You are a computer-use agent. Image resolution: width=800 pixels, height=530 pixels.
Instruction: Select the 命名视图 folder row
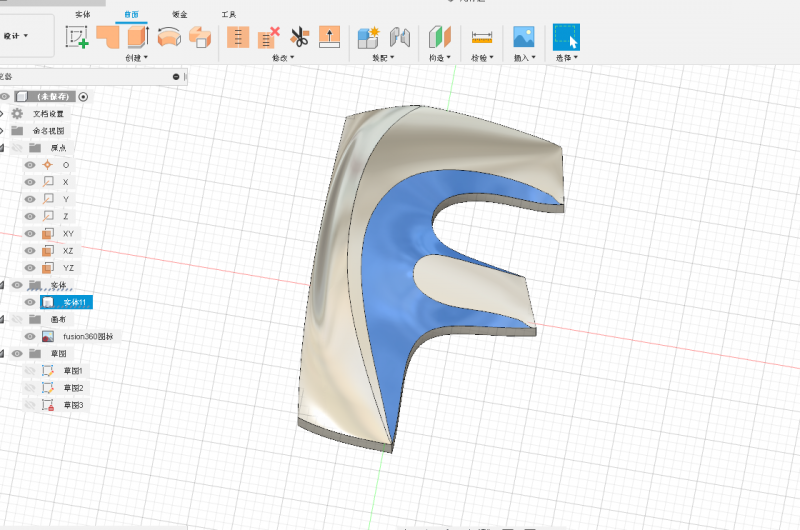48,131
